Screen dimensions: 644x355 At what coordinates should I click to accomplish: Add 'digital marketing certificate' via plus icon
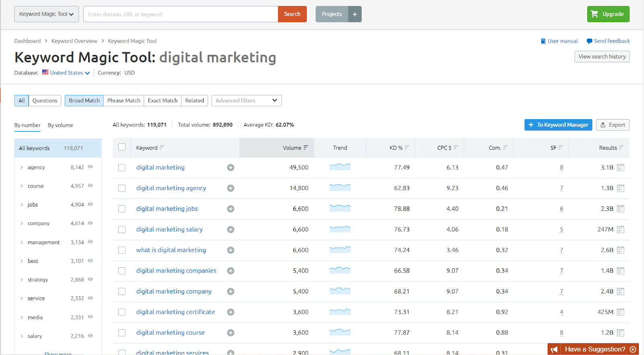231,312
